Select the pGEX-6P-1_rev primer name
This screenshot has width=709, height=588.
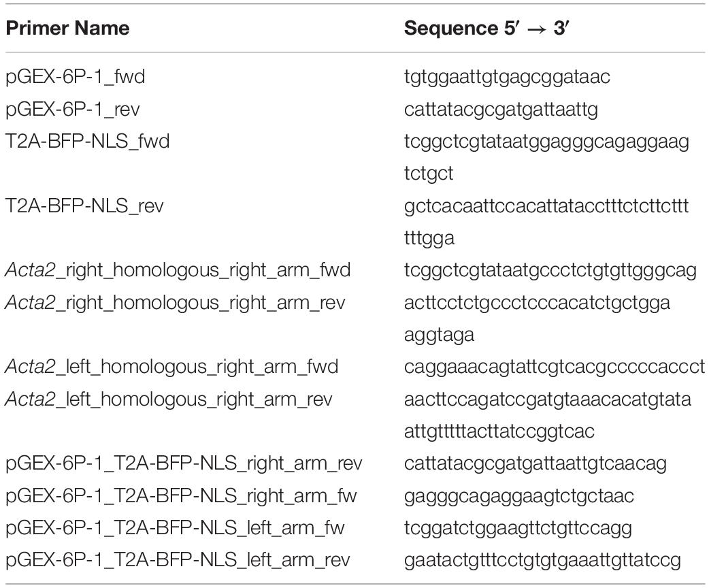(72, 109)
